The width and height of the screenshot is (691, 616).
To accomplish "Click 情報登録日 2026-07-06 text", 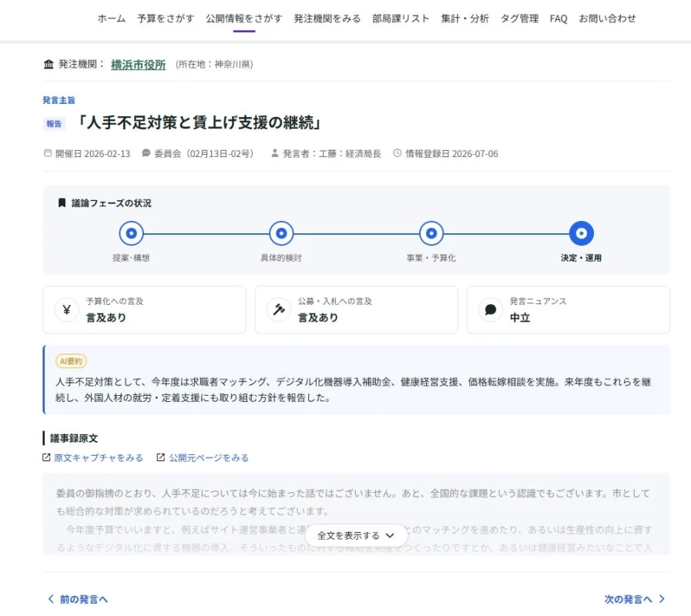I will coord(451,153).
